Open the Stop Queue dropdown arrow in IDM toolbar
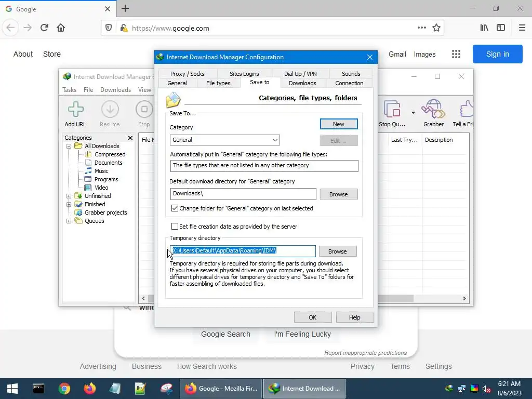The height and width of the screenshot is (399, 532). pyautogui.click(x=413, y=113)
